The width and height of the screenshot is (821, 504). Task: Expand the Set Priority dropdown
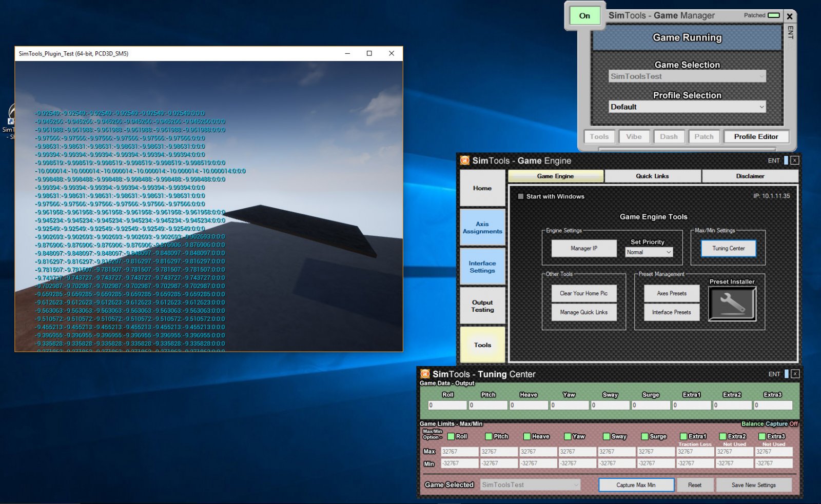pyautogui.click(x=649, y=252)
